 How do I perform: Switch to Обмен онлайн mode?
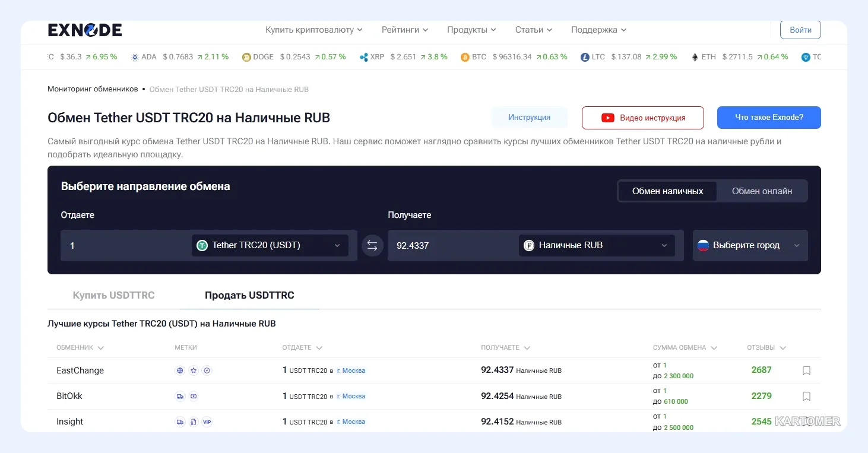click(x=762, y=191)
